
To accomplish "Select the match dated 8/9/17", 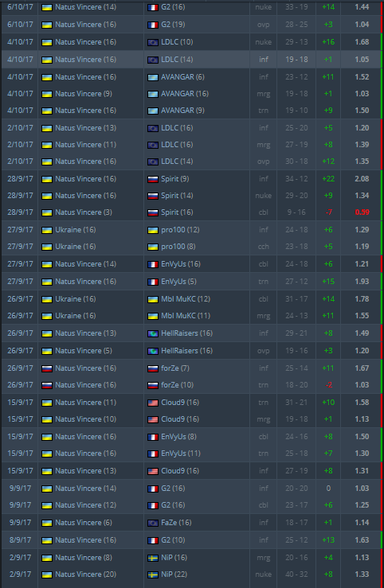I will click(191, 540).
